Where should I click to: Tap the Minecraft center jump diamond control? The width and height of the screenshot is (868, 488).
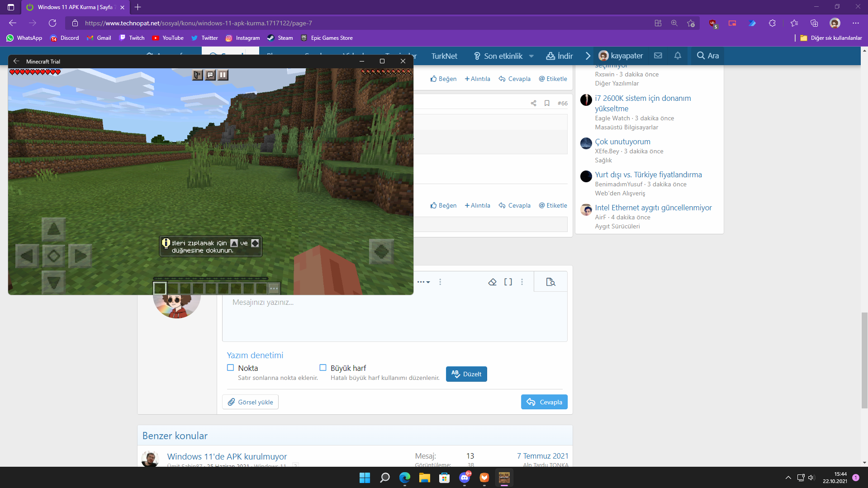(x=54, y=256)
